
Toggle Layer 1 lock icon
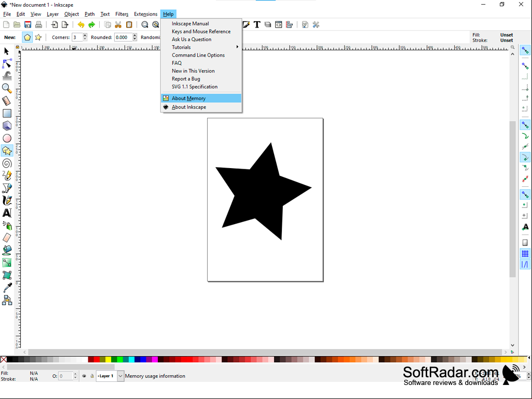(92, 376)
